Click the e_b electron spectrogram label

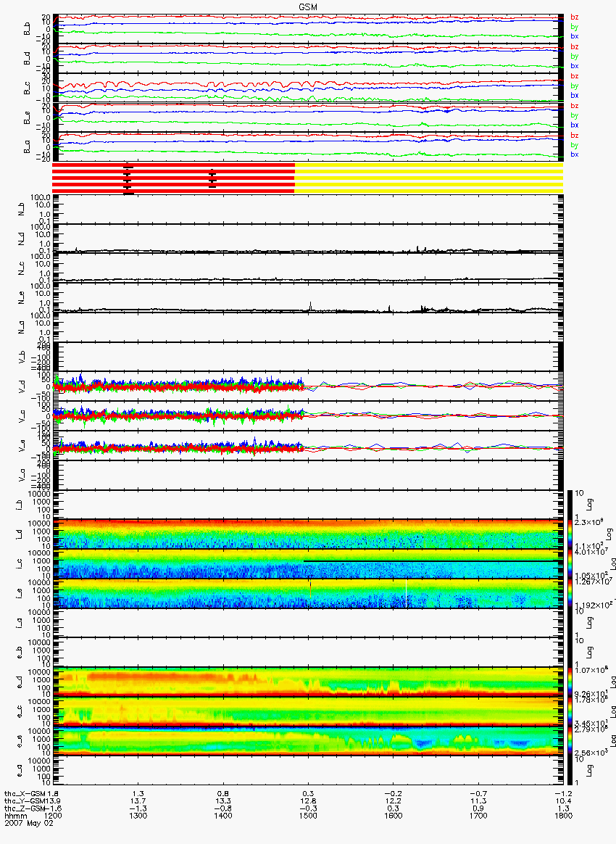pos(20,651)
